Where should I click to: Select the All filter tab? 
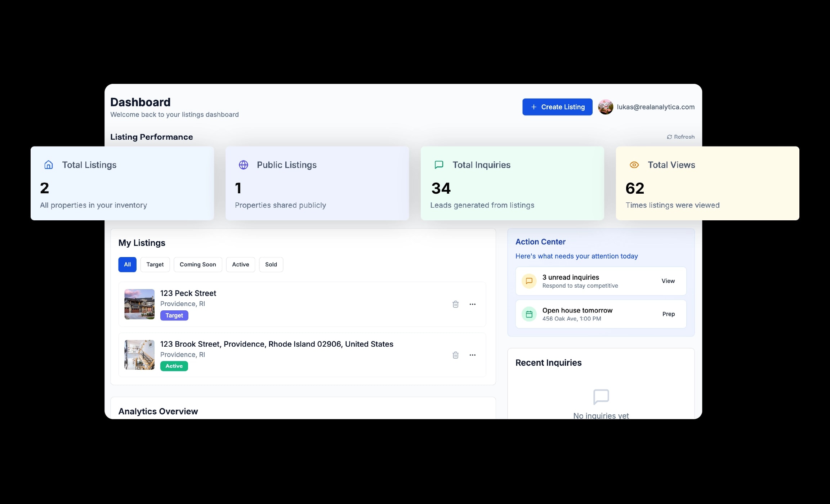[128, 265]
